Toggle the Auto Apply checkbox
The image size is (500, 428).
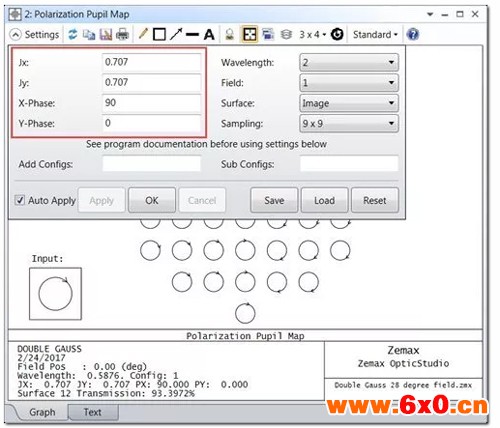click(20, 200)
